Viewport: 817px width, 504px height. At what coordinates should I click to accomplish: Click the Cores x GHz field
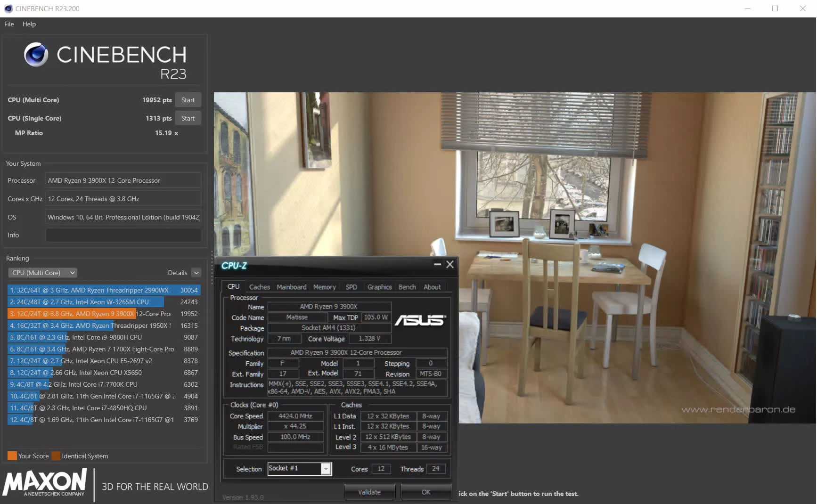(x=123, y=199)
